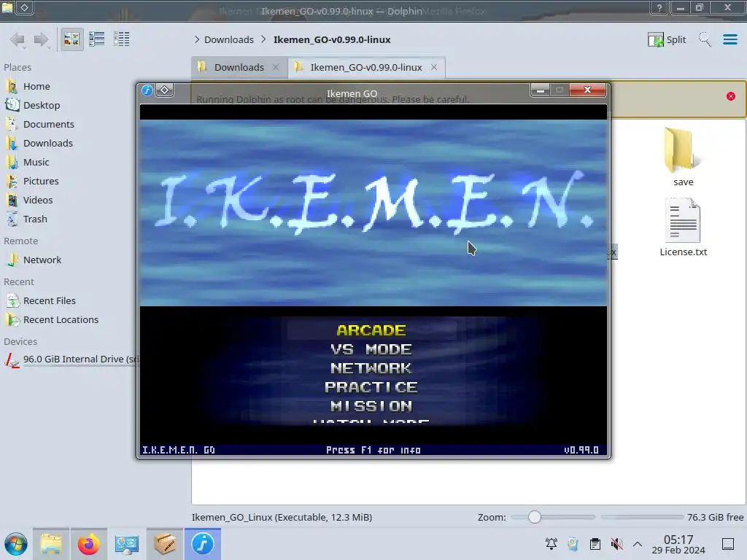Viewport: 747px width, 560px height.
Task: Open Dolphin search magnifier
Action: [705, 39]
